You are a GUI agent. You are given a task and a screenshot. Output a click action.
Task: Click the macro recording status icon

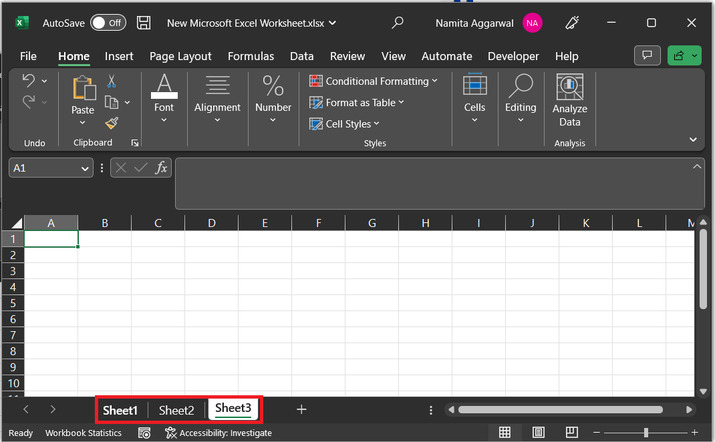[144, 433]
